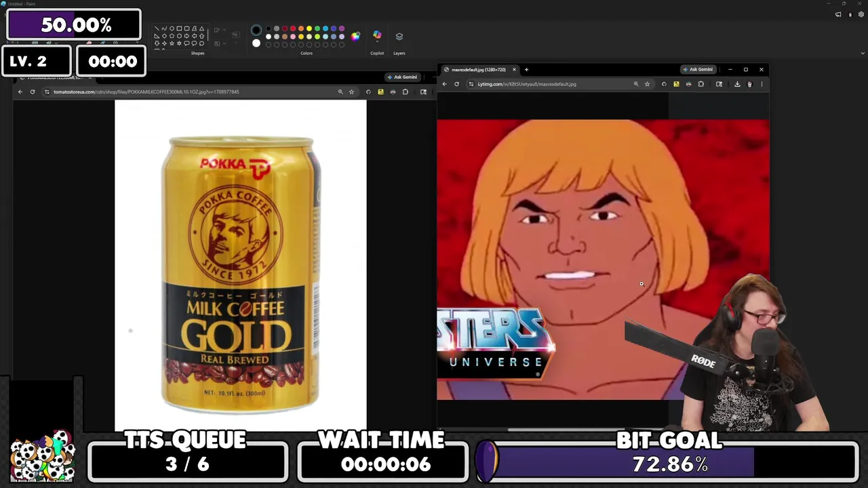Pick the red color swatch in Paint
This screenshot has height=488, width=868.
[293, 28]
